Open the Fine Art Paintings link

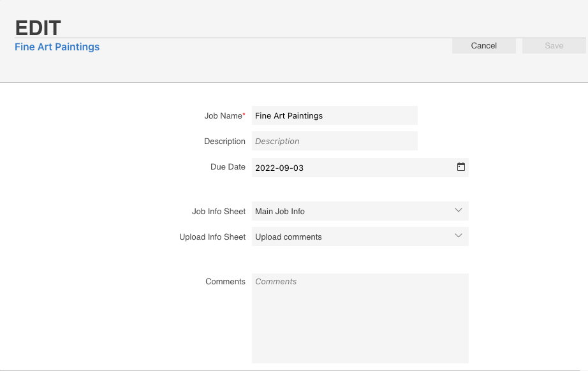coord(57,47)
